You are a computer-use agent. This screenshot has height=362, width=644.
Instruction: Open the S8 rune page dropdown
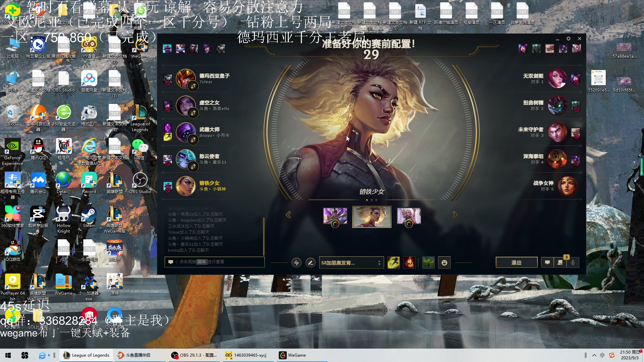tap(351, 263)
